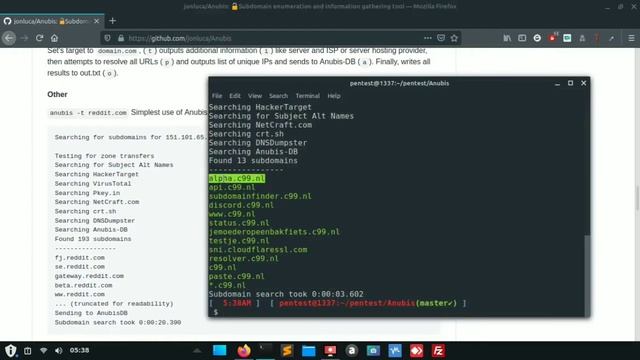
Task: Maximize the terminal window
Action: click(570, 83)
